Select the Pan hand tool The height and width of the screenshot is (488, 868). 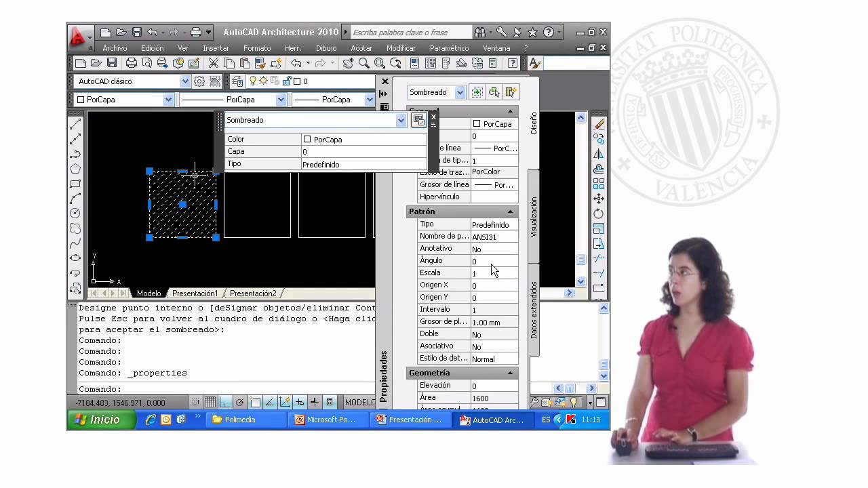click(348, 63)
